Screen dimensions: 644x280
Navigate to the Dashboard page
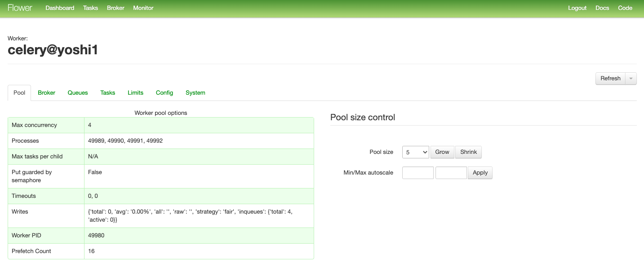click(60, 8)
